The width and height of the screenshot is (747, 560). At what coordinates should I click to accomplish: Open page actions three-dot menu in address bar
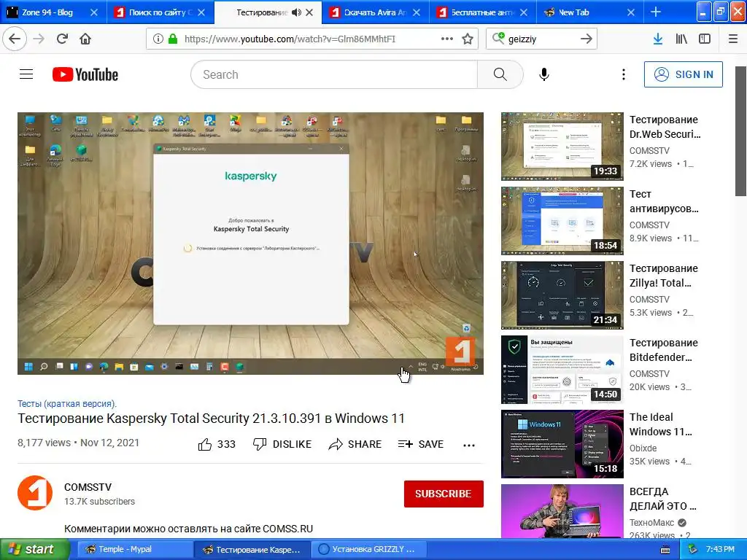click(447, 39)
